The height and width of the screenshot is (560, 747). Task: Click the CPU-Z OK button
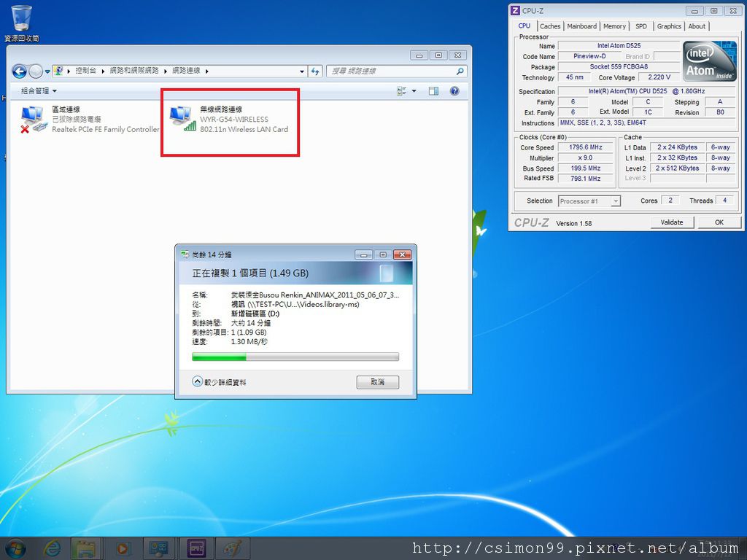click(719, 222)
